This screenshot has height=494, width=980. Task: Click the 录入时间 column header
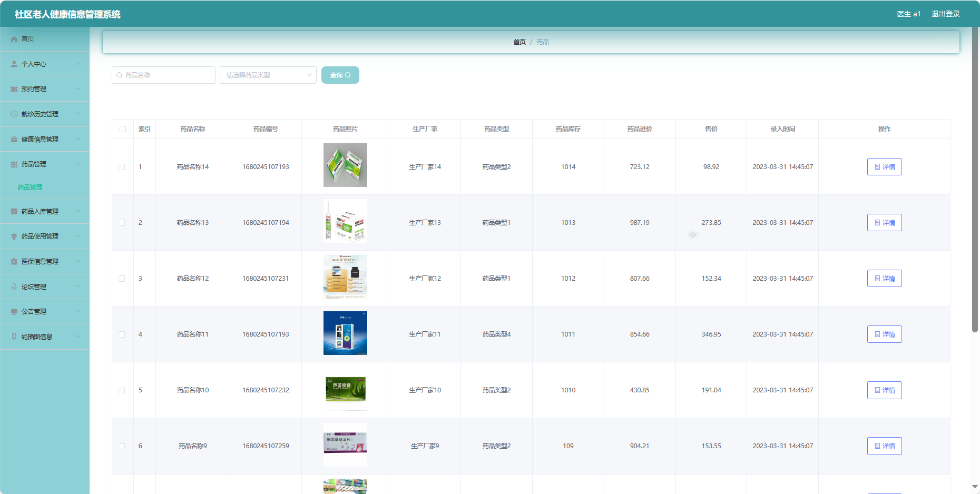pyautogui.click(x=783, y=129)
